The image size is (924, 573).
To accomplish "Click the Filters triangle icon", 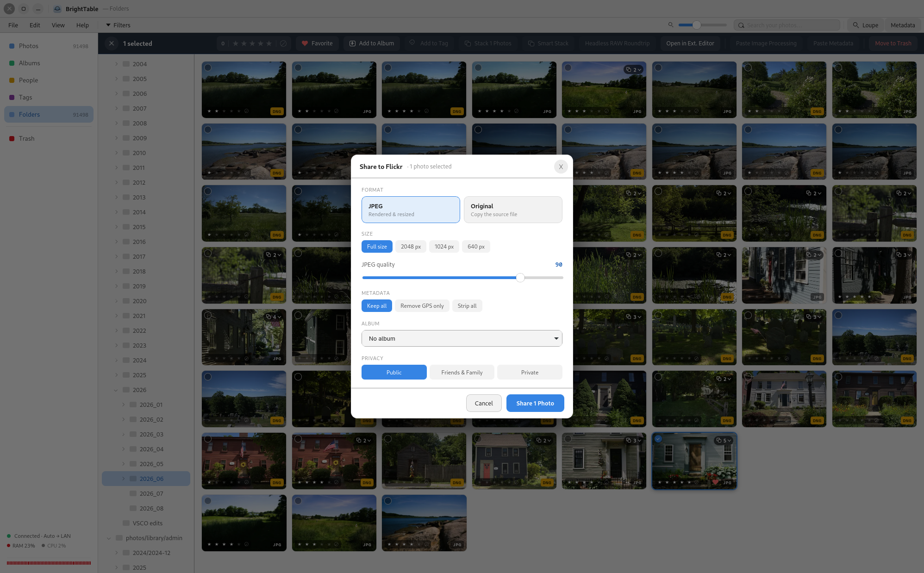I will coord(108,25).
